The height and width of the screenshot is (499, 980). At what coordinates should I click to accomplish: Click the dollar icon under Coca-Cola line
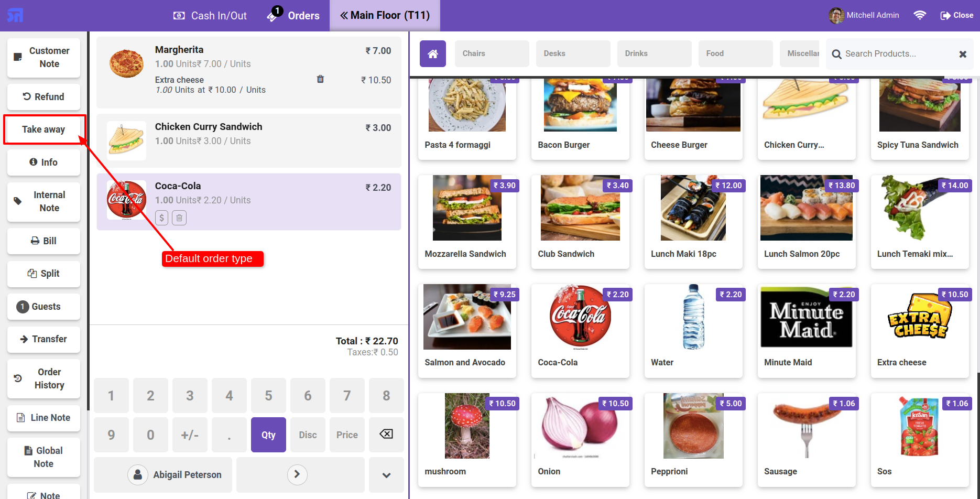[x=161, y=218]
